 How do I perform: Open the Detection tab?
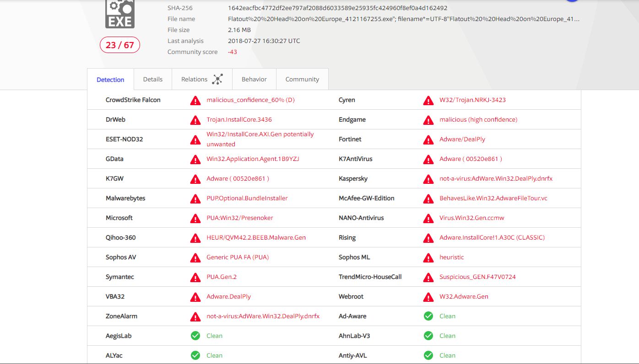pyautogui.click(x=110, y=80)
